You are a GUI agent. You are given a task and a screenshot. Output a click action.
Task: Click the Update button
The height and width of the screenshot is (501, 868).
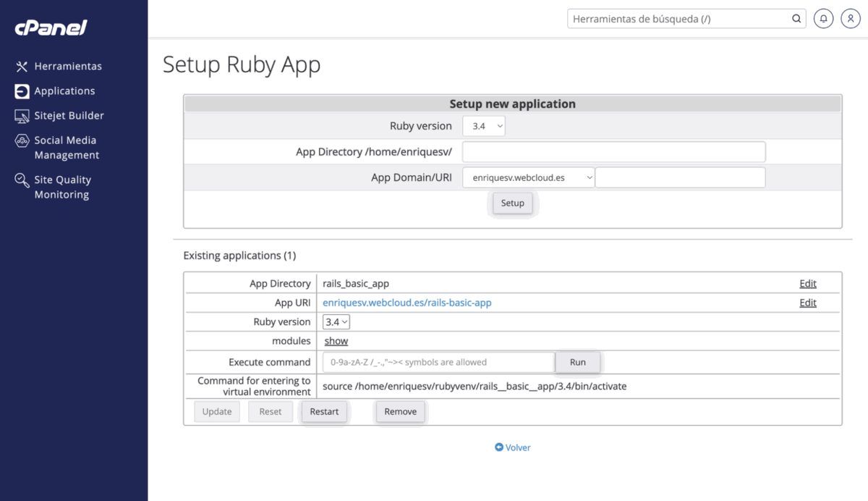tap(217, 412)
